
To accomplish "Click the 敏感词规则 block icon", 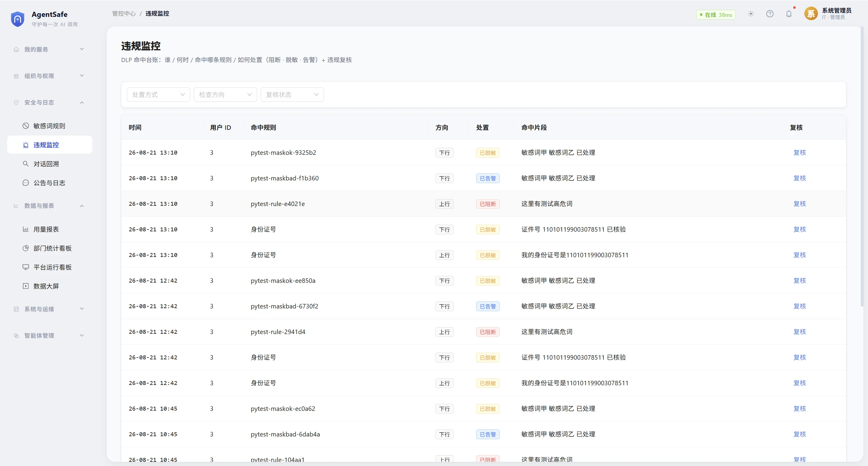I will 26,126.
